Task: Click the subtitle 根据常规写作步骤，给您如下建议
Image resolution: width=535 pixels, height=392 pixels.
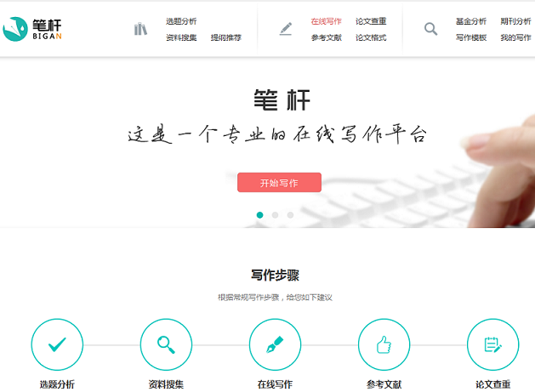Action: click(275, 298)
